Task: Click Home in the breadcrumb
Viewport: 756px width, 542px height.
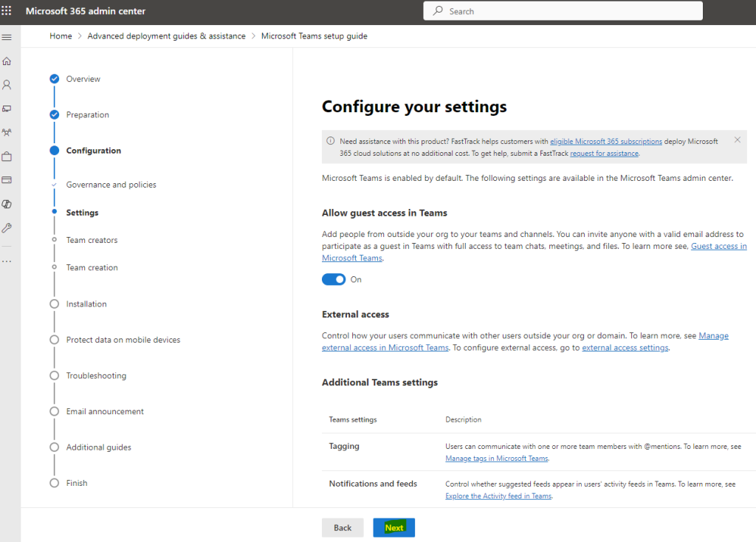Action: tap(61, 36)
